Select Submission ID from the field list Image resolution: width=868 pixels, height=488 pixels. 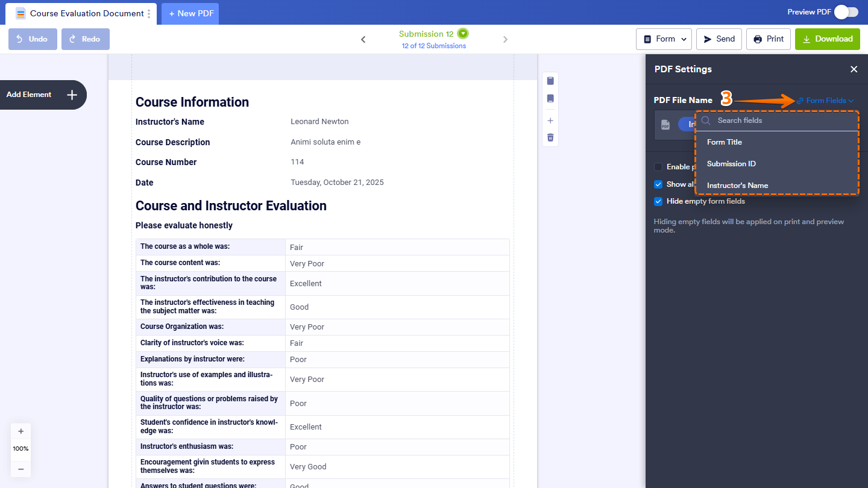pyautogui.click(x=731, y=164)
